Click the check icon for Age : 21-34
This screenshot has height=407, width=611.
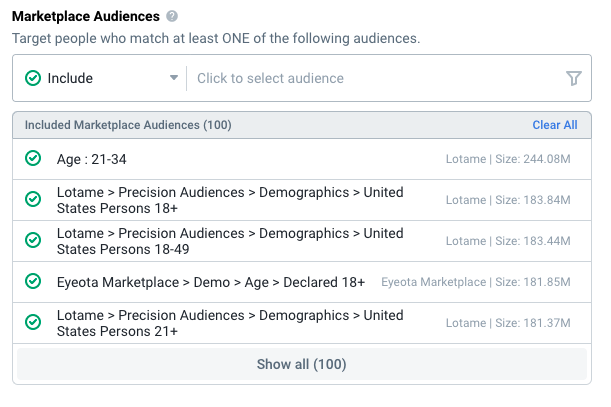point(33,159)
